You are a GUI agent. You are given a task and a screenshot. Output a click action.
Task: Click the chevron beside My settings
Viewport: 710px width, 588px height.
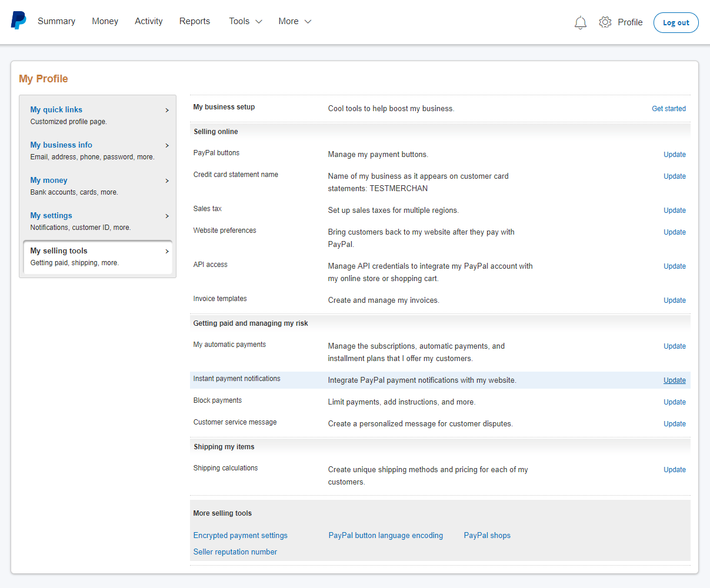coord(167,216)
